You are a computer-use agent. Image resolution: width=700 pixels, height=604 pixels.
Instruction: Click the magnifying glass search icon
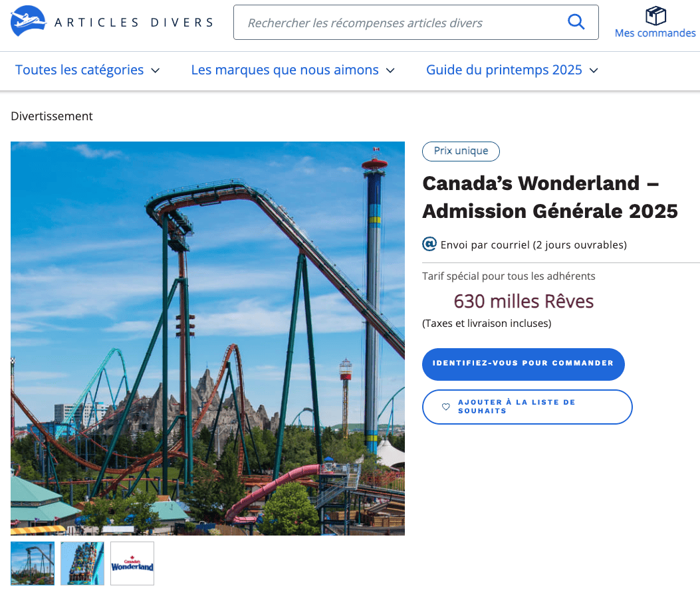click(576, 22)
